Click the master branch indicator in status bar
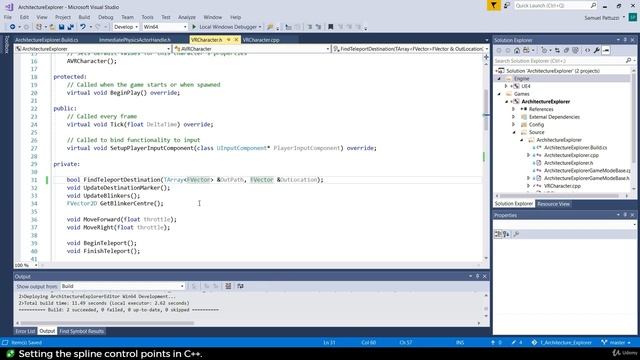 click(617, 343)
